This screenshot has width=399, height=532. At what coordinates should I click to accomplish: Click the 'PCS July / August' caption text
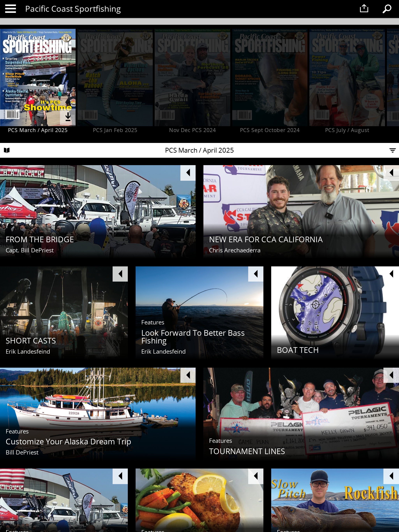click(347, 130)
